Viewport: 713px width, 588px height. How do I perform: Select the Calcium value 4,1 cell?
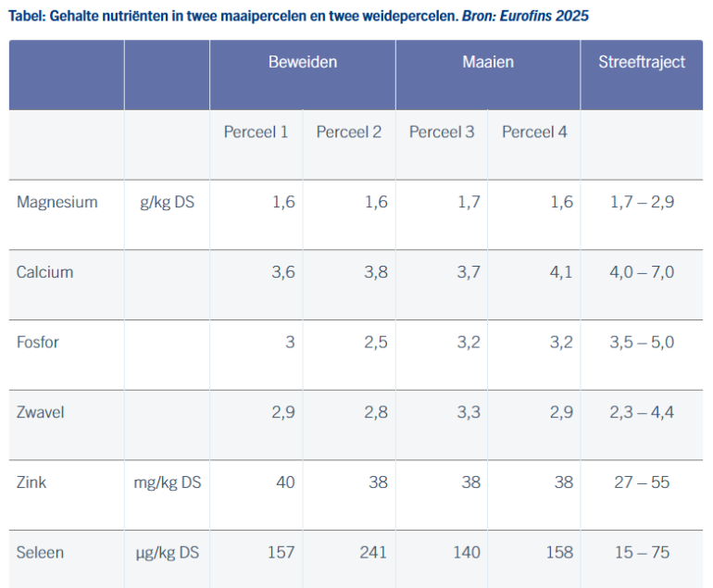[561, 272]
